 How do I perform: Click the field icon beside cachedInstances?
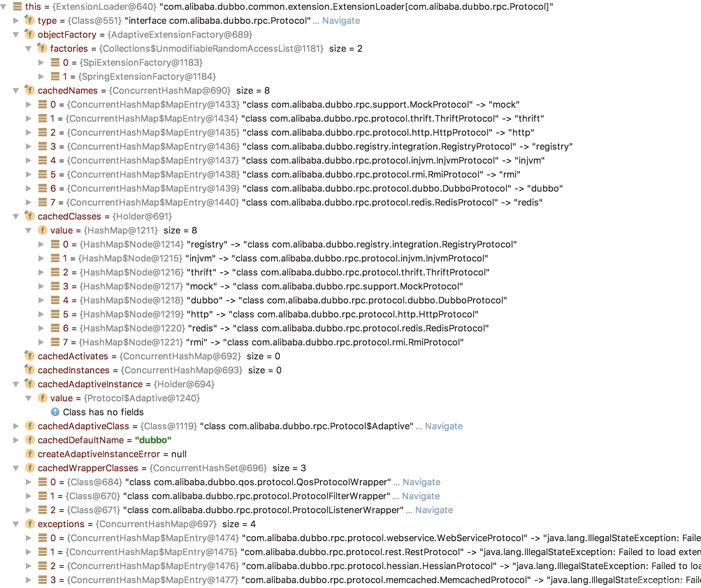pos(30,370)
